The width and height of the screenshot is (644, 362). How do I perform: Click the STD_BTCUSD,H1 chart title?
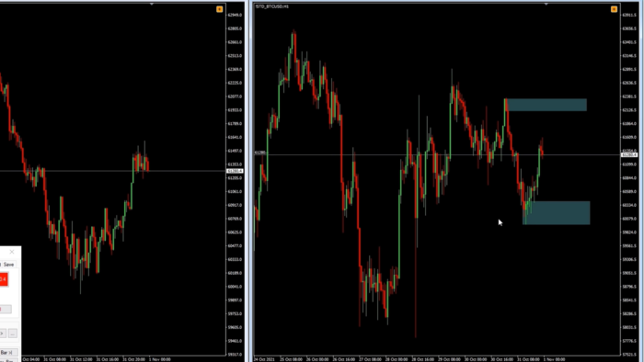(272, 6)
